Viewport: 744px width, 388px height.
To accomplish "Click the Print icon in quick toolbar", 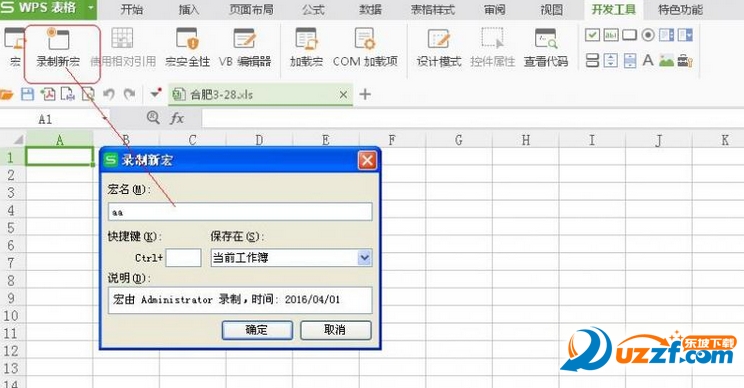I will point(68,94).
